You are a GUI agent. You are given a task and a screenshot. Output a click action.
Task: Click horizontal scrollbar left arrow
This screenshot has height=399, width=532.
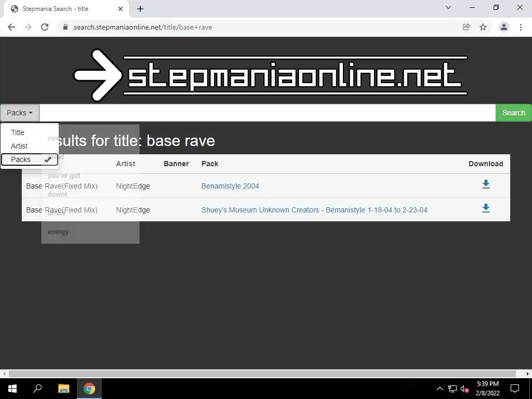(x=4, y=374)
